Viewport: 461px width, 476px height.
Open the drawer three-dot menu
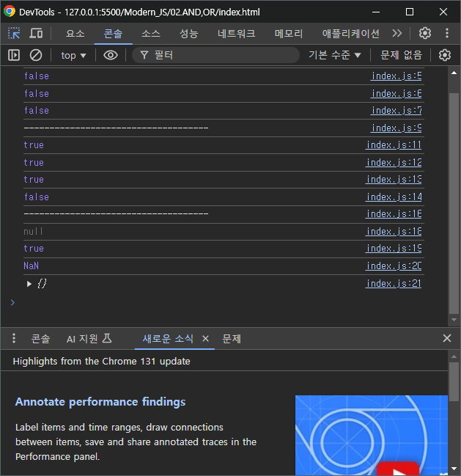(14, 338)
